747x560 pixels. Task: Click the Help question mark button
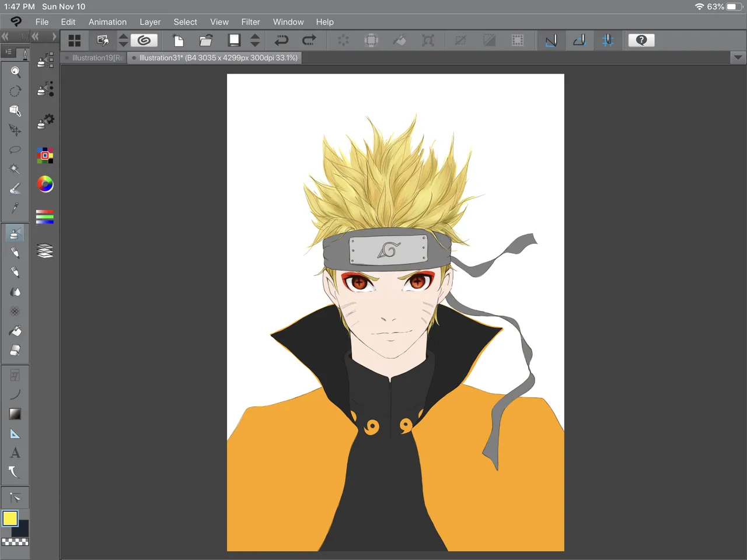point(641,40)
